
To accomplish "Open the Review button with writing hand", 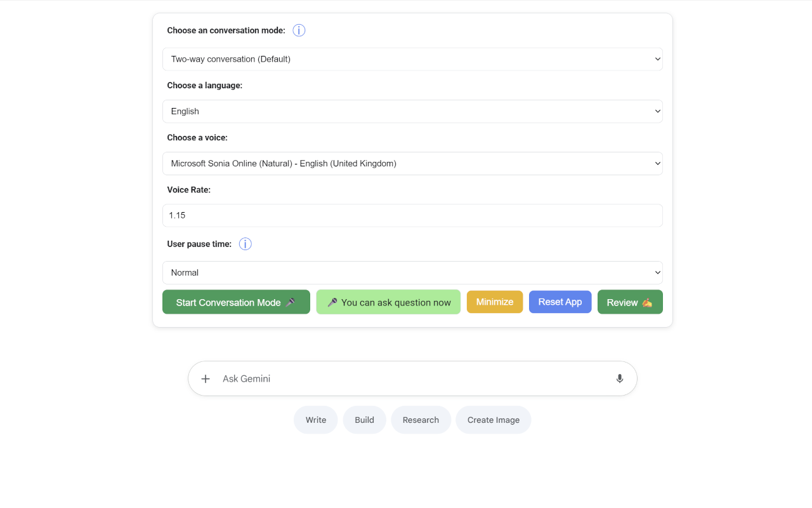I will tap(629, 302).
